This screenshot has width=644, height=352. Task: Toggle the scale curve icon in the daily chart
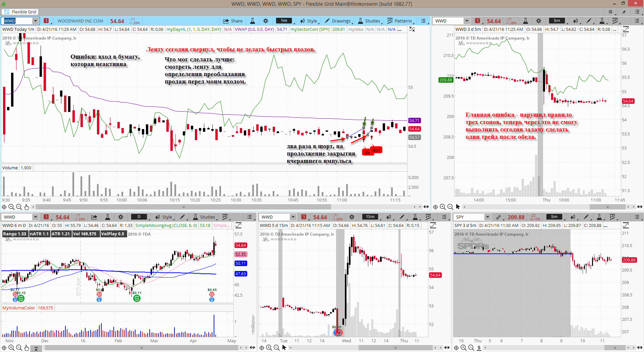pyautogui.click(x=238, y=225)
